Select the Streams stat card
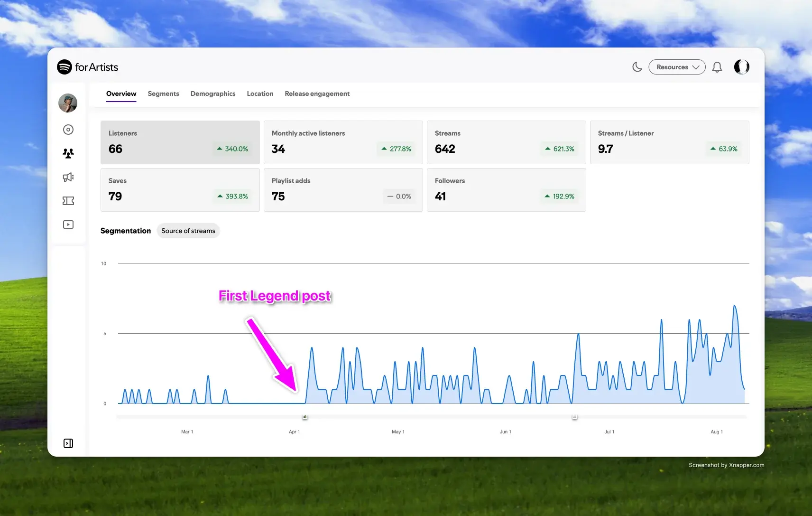The height and width of the screenshot is (516, 812). [x=507, y=142]
